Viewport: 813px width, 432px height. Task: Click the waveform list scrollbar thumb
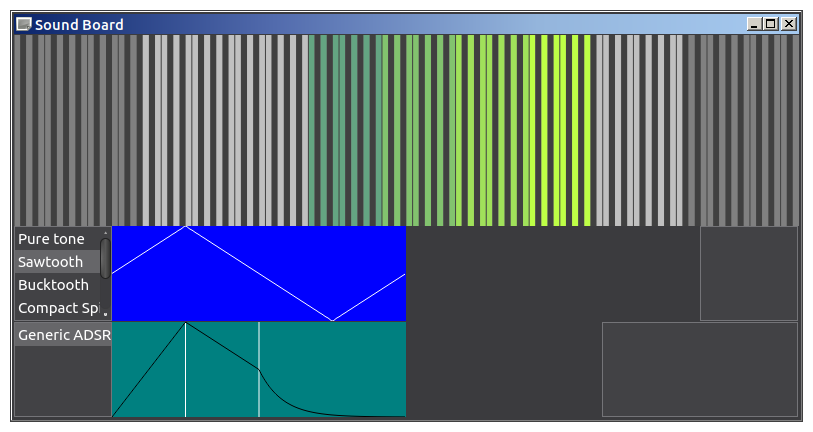(x=106, y=258)
